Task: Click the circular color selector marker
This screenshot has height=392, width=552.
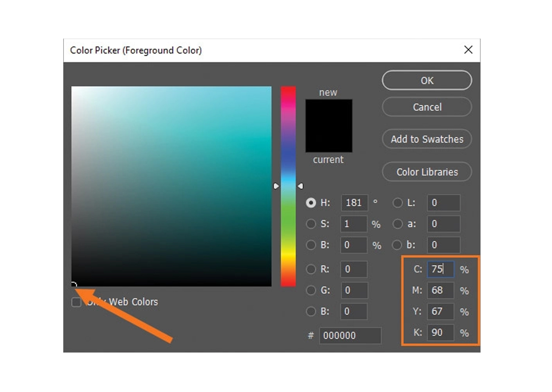Action: [x=74, y=284]
